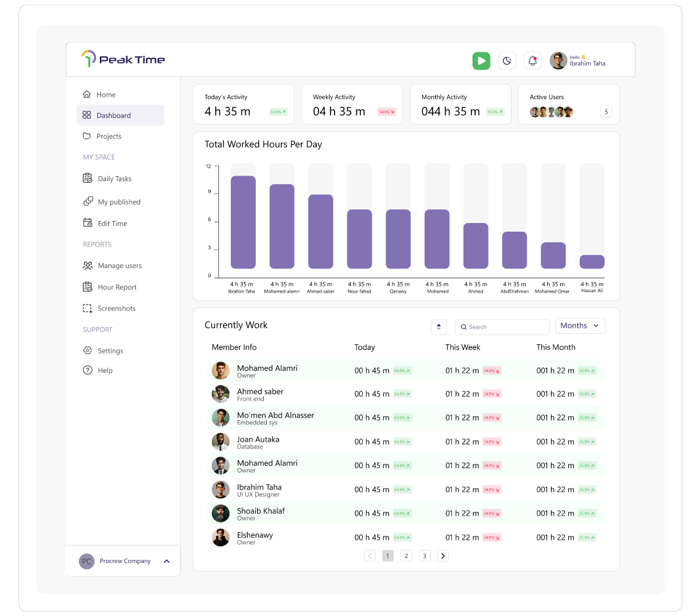Expand the Procrew Company switcher chevron
The image size is (700, 616).
point(166,561)
